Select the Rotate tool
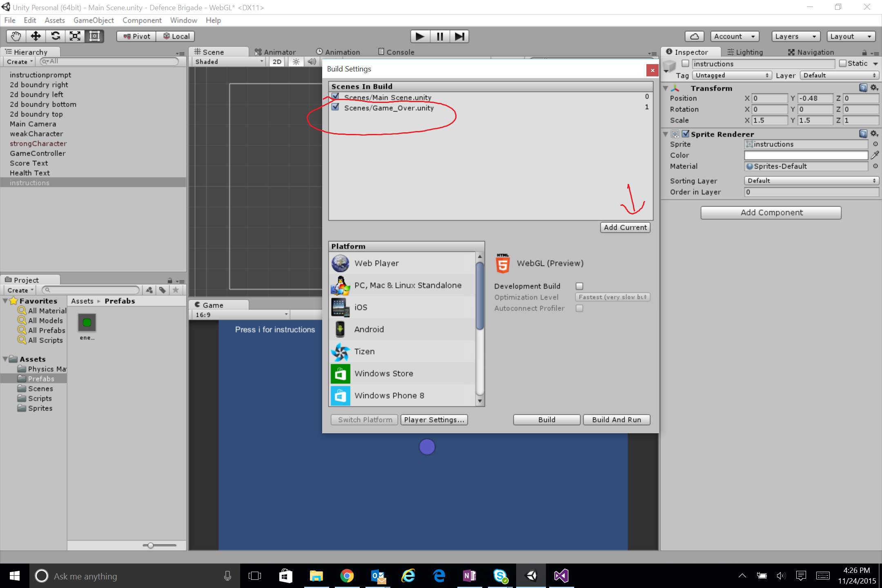 56,36
